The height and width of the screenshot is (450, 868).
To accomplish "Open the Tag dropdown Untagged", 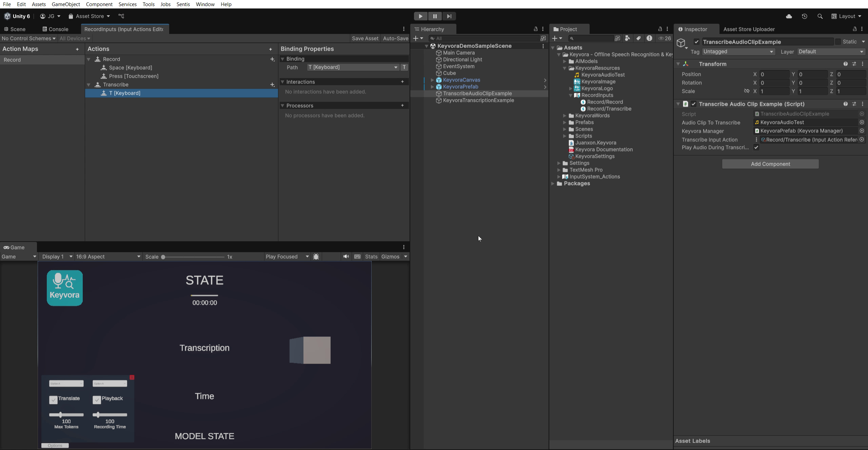I will click(x=738, y=52).
